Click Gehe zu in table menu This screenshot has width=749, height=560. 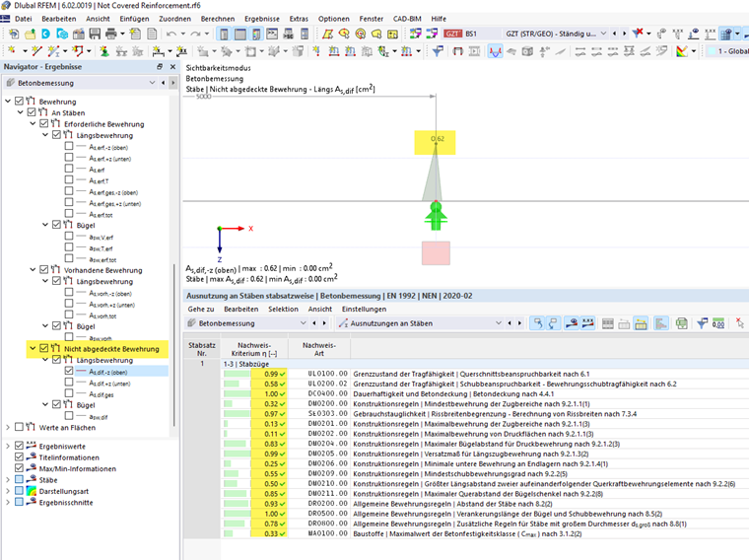[201, 310]
